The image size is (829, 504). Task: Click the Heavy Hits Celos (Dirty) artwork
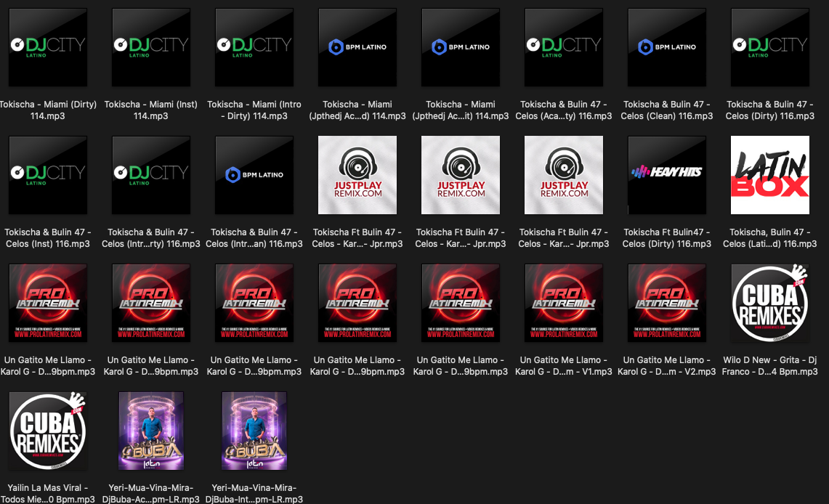tap(667, 175)
